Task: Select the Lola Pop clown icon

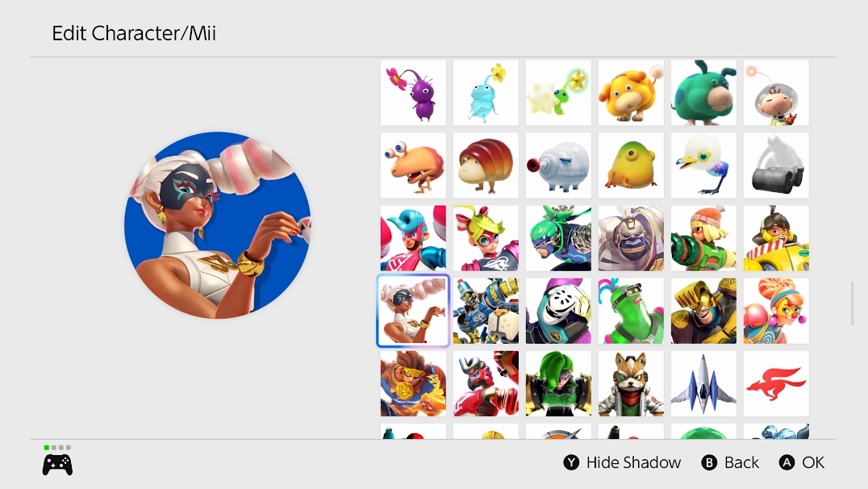Action: coord(775,311)
